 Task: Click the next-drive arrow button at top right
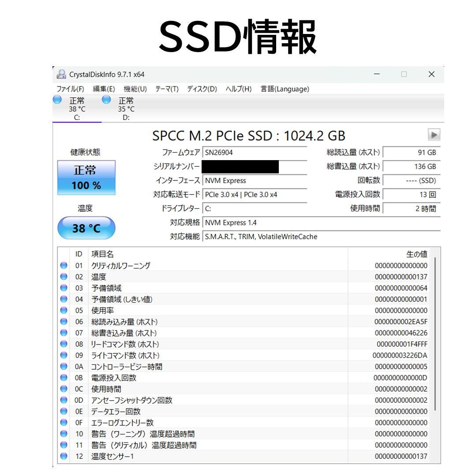point(435,135)
